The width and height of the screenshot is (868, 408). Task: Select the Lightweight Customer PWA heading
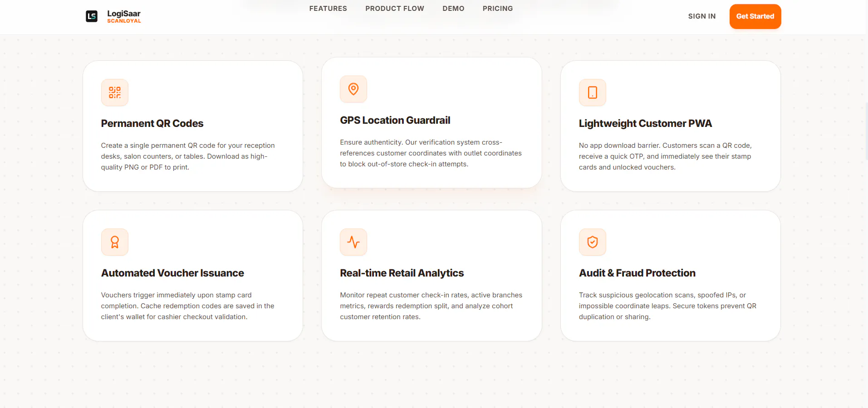pos(645,123)
